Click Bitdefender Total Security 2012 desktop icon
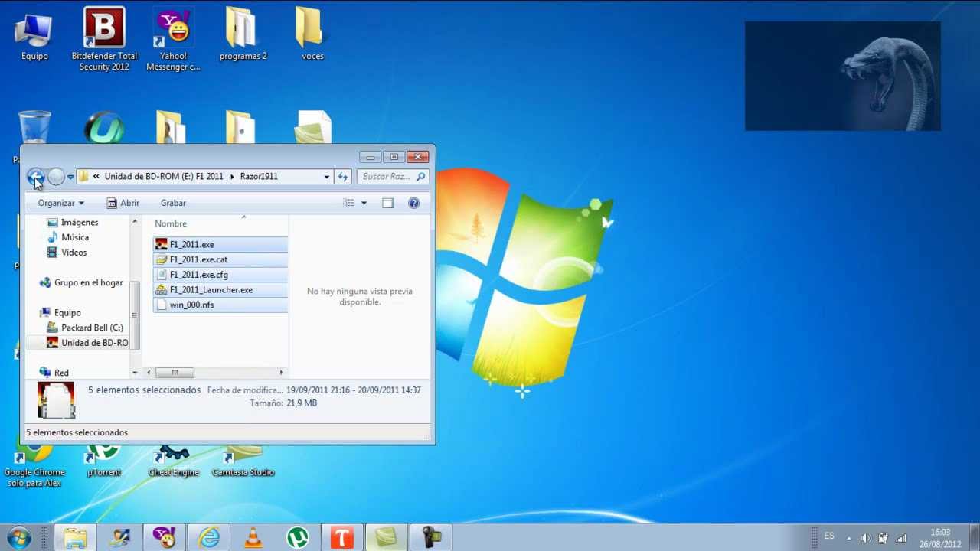Viewport: 980px width, 551px height. click(x=104, y=38)
